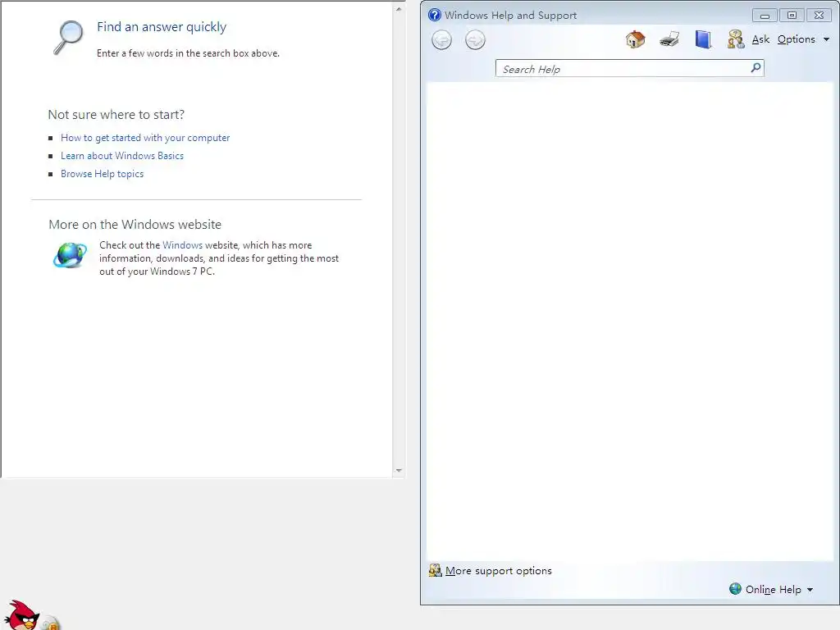Viewport: 840px width, 630px height.
Task: Open Browse Help topics link
Action: (103, 174)
